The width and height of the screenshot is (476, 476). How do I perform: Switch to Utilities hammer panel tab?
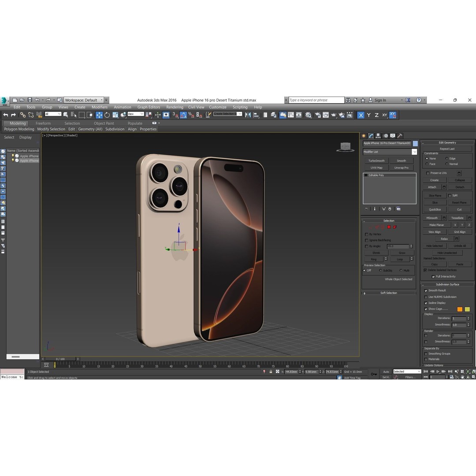pyautogui.click(x=400, y=136)
